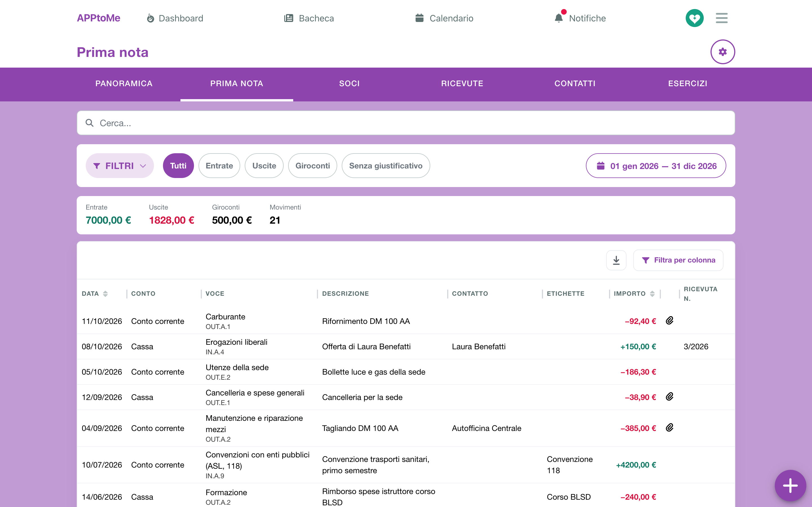
Task: Open attachment paperclip for Rifornimento DM 100 AA
Action: (x=669, y=321)
